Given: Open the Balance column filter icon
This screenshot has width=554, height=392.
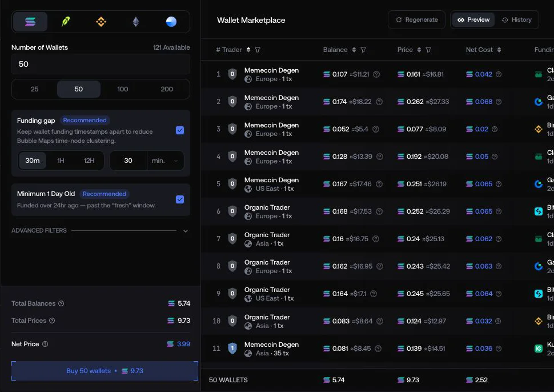Looking at the screenshot, I should click(x=363, y=50).
